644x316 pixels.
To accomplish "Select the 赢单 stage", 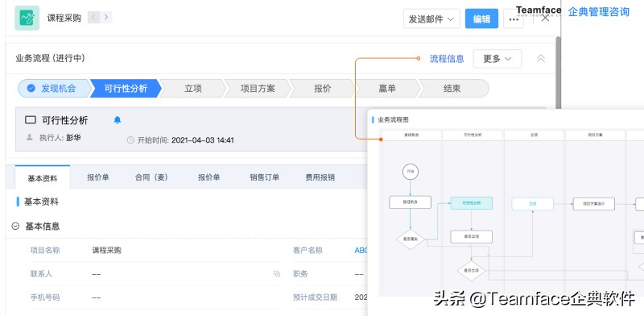I will coord(387,89).
